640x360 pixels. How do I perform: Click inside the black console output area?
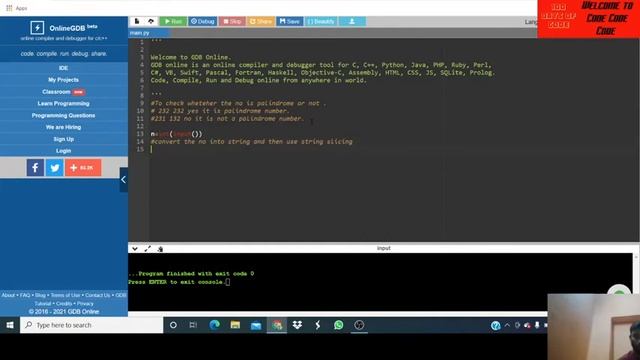pyautogui.click(x=380, y=282)
